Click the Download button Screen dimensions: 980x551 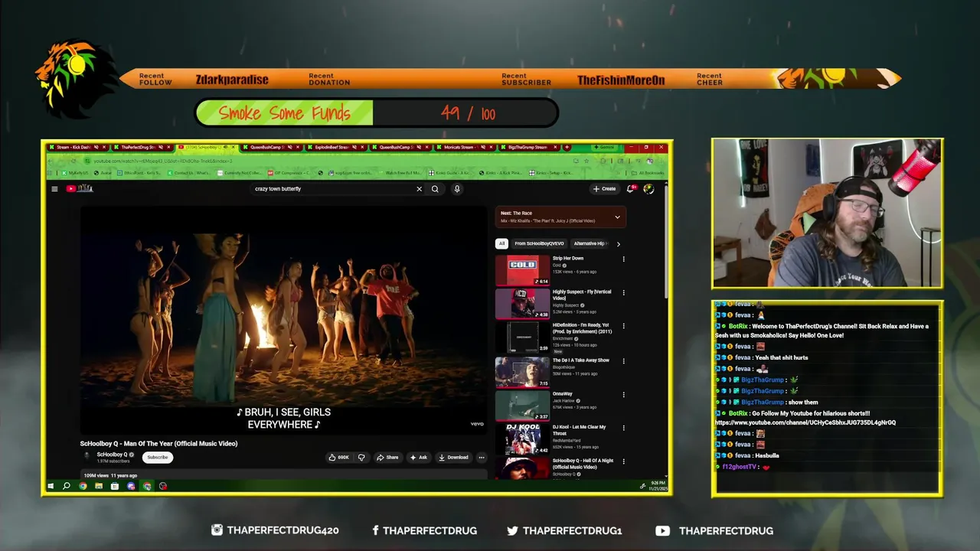tap(453, 458)
